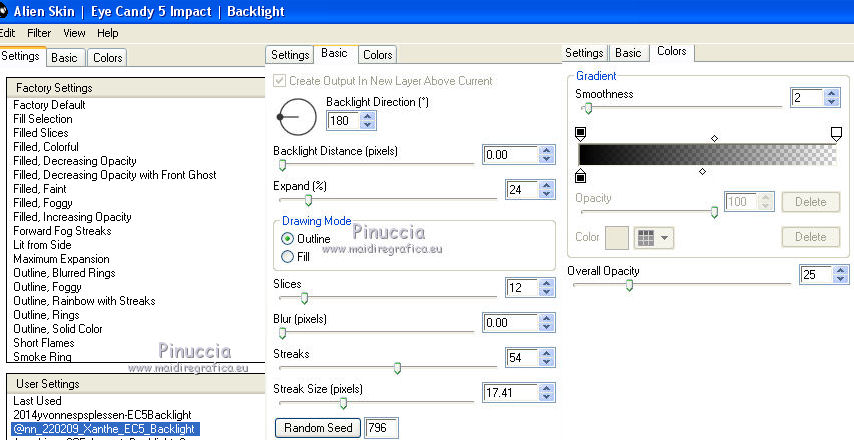Click the Blur pixels spinner arrows
Image resolution: width=854 pixels, height=440 pixels.
546,322
